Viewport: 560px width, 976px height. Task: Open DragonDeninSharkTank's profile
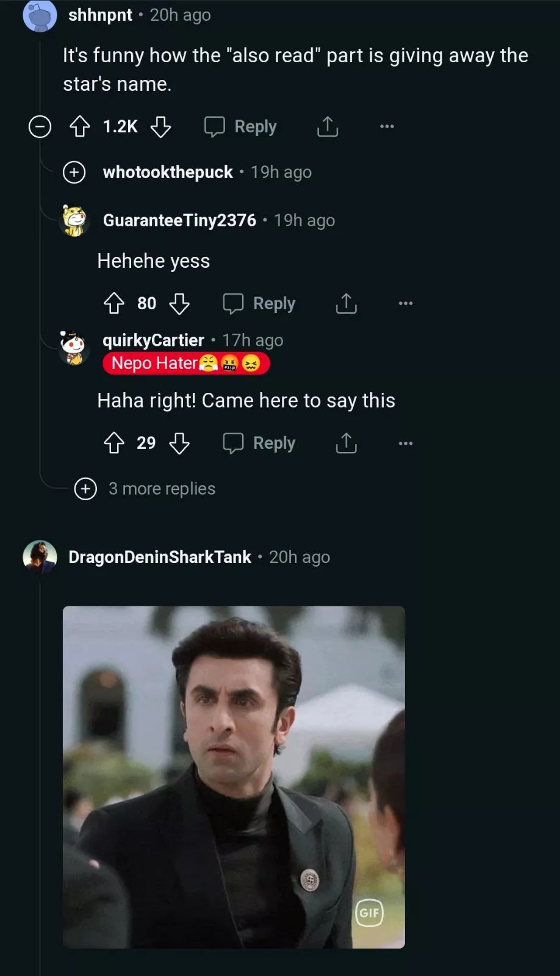159,557
